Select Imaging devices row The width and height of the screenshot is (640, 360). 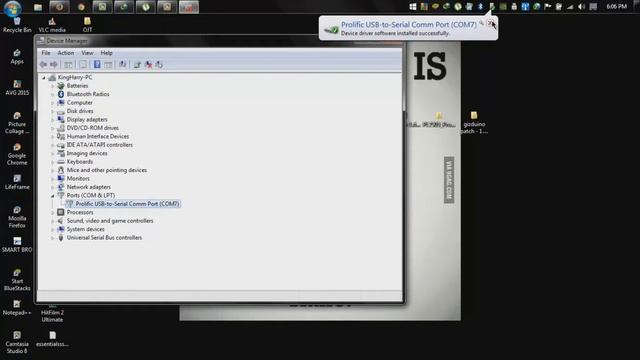pyautogui.click(x=87, y=153)
